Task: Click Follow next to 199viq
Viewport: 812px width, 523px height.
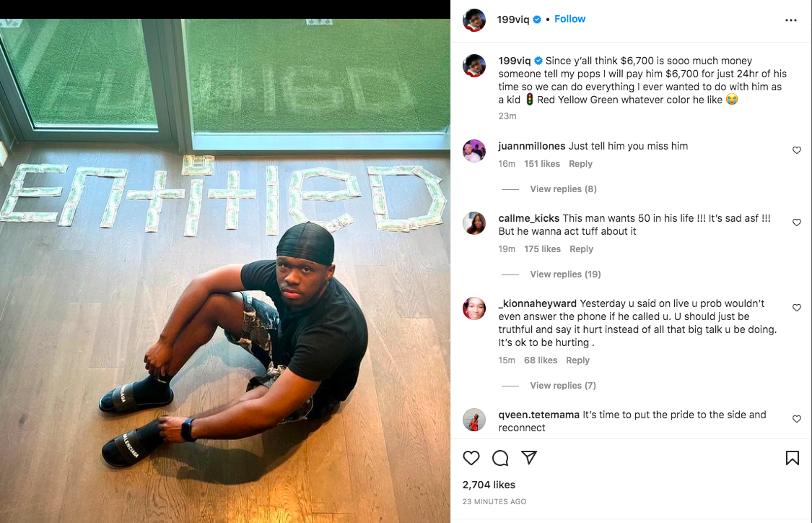Action: pyautogui.click(x=569, y=19)
